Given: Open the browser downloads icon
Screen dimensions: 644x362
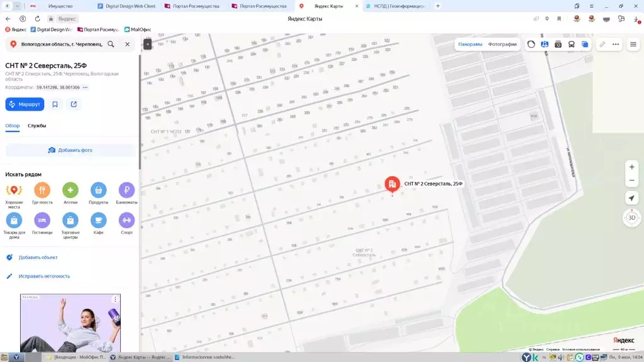Looking at the screenshot, I should [x=636, y=19].
